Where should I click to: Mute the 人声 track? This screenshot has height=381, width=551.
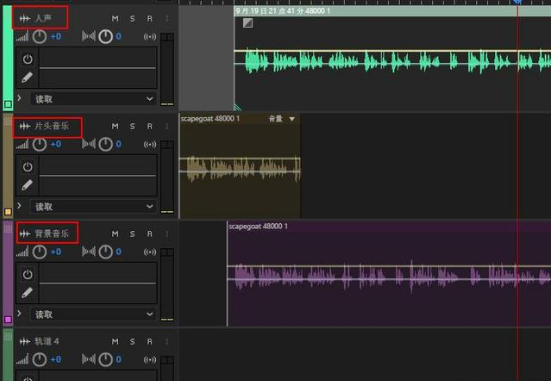point(115,19)
